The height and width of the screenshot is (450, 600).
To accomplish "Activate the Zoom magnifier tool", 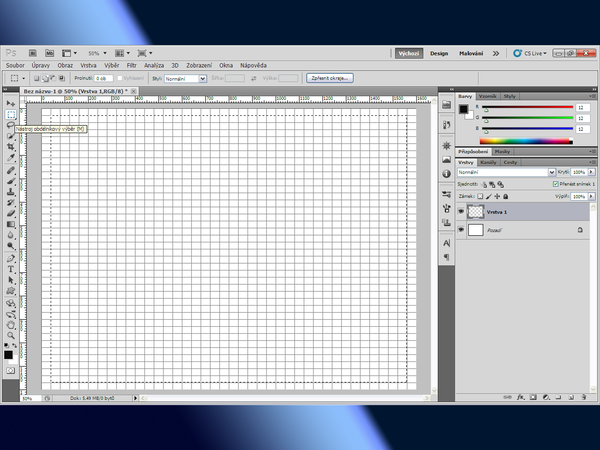I will tap(11, 336).
